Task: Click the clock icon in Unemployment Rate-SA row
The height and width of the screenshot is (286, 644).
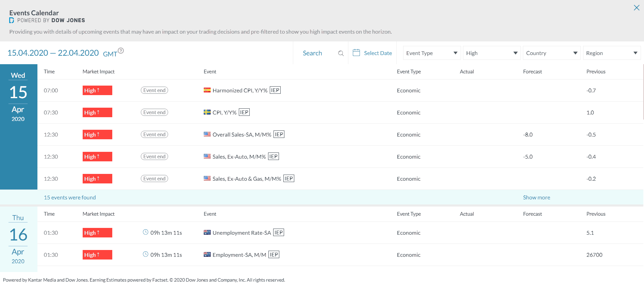Action: coord(146,232)
